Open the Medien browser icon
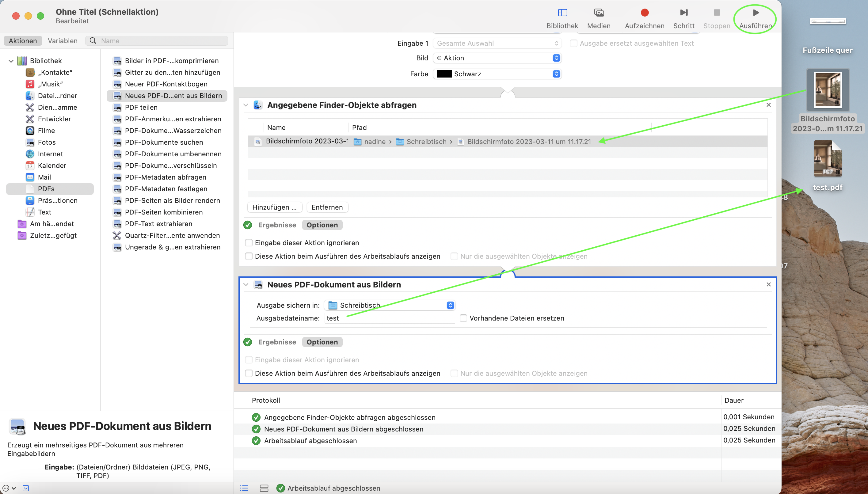The image size is (868, 494). (x=599, y=13)
